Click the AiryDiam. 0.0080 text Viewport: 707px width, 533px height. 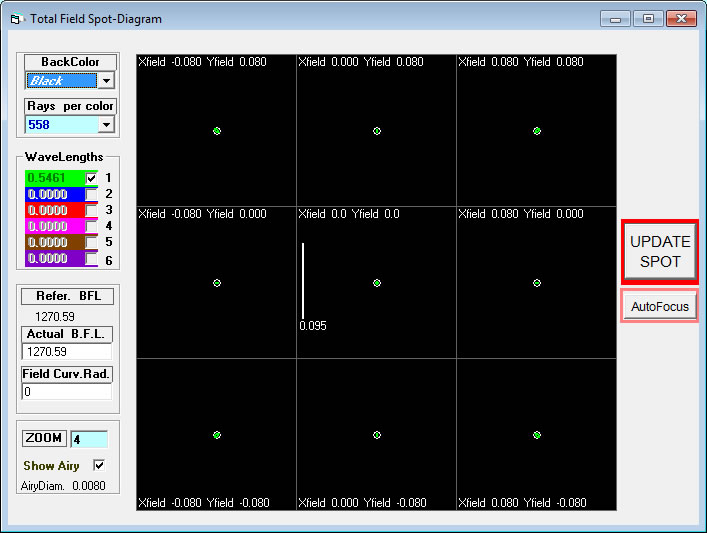(63, 486)
